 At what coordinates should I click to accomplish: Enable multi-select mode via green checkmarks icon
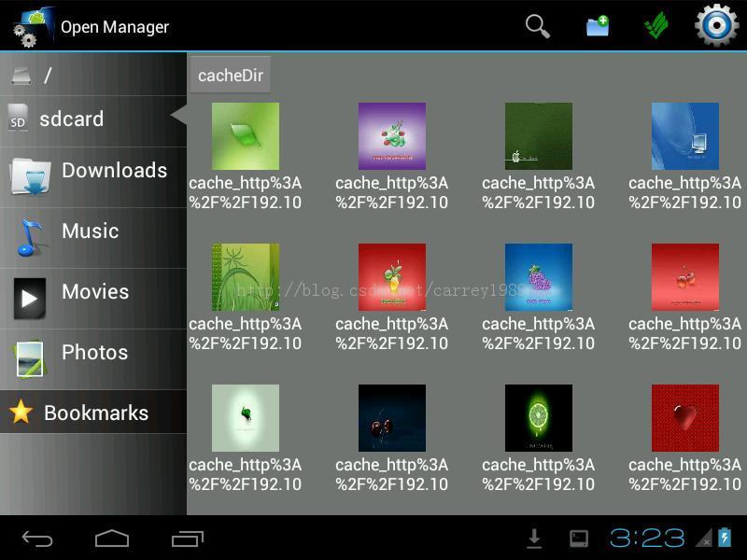pos(656,25)
